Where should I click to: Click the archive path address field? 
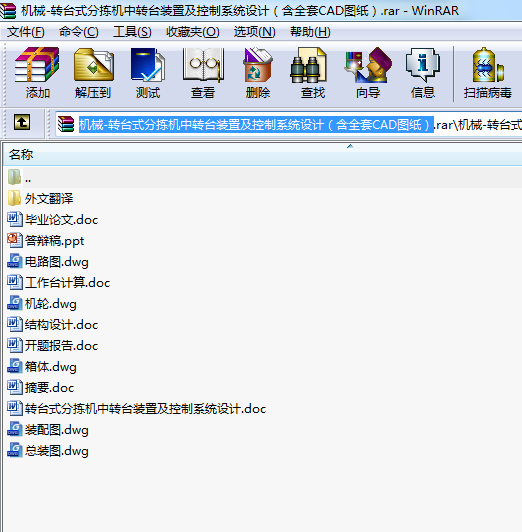pos(288,125)
